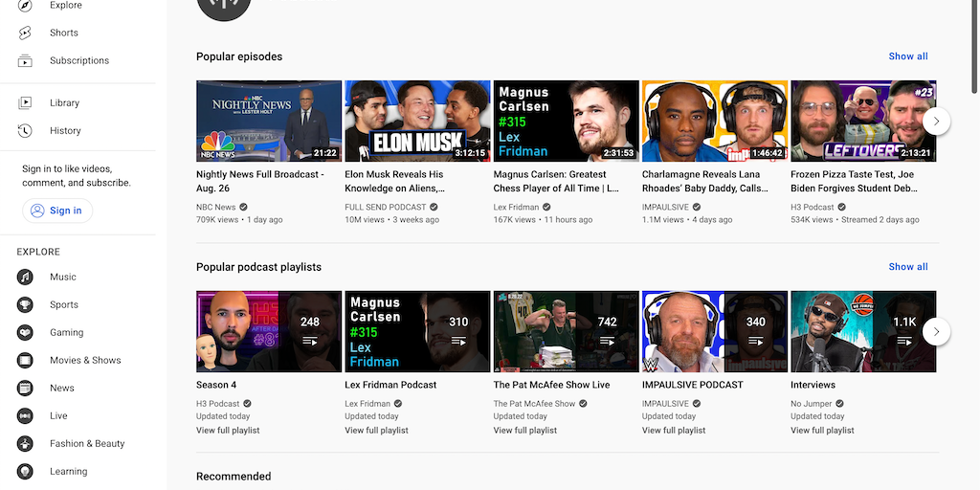The width and height of the screenshot is (980, 490).
Task: Open the Gaming icon in sidebar
Action: pos(26,332)
